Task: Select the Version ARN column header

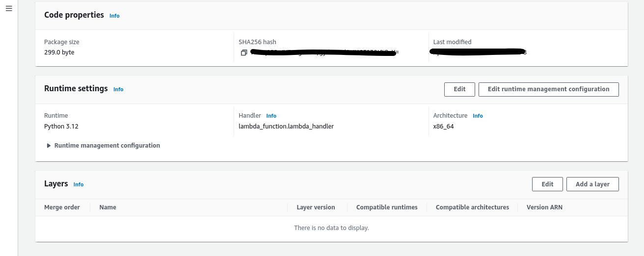Action: click(x=544, y=207)
